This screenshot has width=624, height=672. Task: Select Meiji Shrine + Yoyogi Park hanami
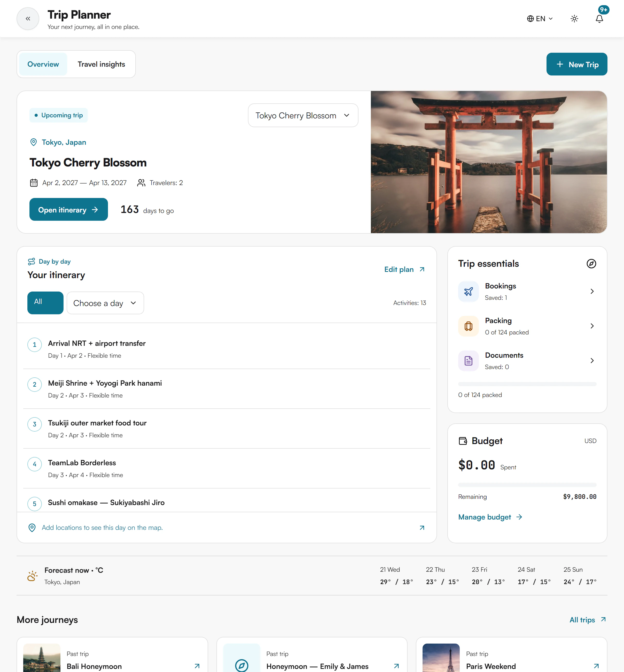point(227,389)
